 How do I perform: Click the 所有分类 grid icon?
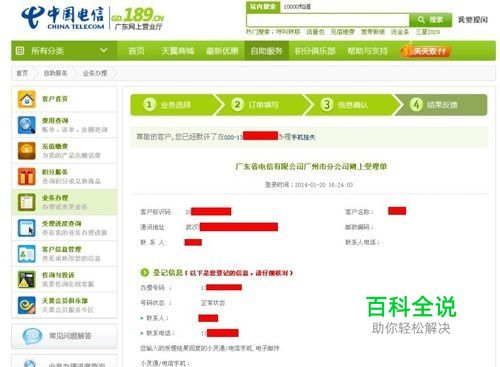click(20, 51)
